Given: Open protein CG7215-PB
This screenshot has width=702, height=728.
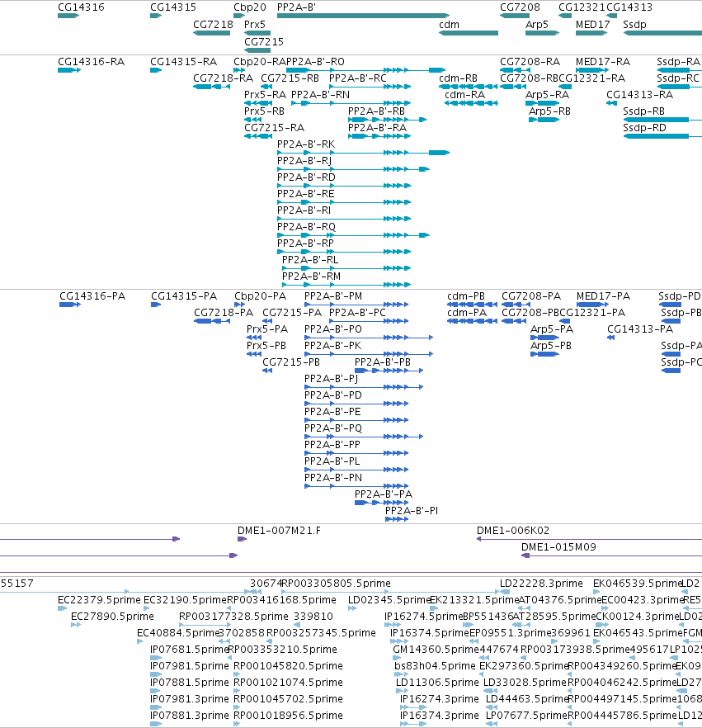Looking at the screenshot, I should pos(267,371).
